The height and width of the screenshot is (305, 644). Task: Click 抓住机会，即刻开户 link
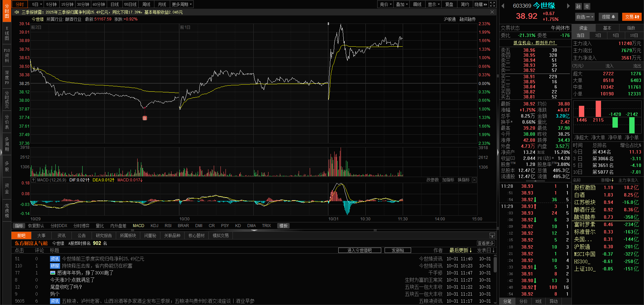click(535, 43)
